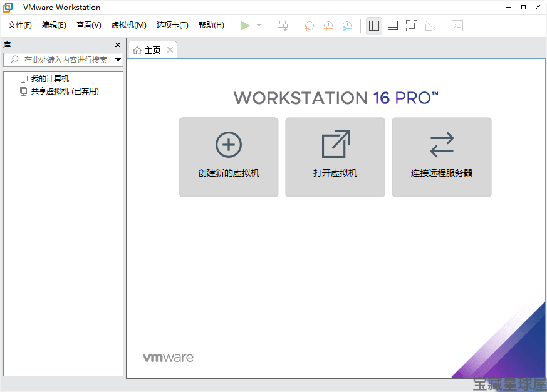The height and width of the screenshot is (392, 547).
Task: Click the library search input field
Action: point(63,59)
